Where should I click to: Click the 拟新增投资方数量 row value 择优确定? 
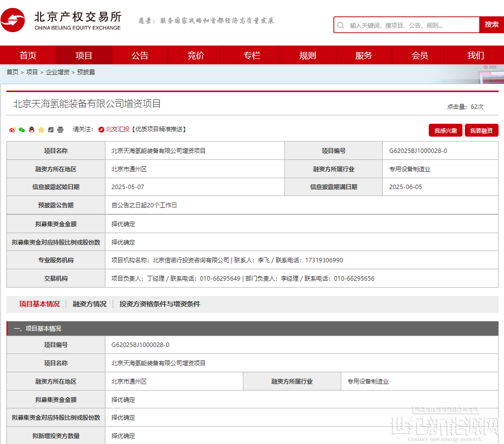tap(123, 436)
